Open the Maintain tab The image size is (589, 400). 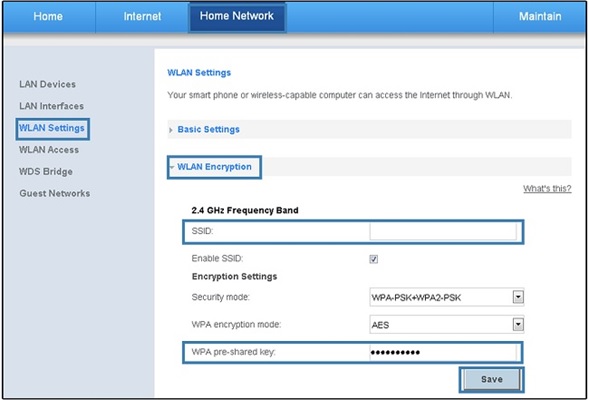tap(540, 17)
